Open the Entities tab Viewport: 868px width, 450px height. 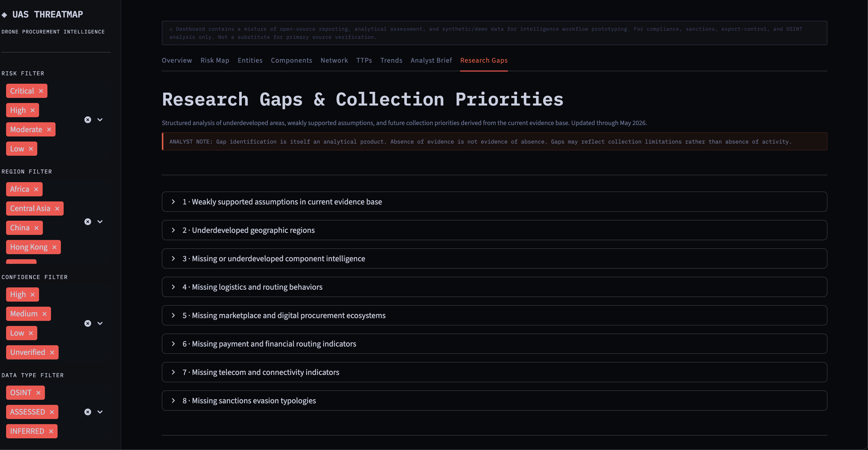click(250, 60)
